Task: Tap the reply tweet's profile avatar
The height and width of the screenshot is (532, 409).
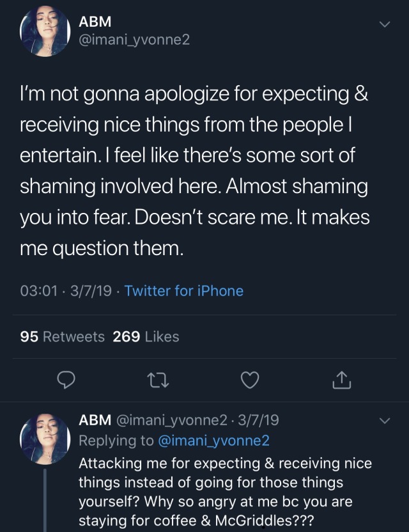Action: (45, 438)
